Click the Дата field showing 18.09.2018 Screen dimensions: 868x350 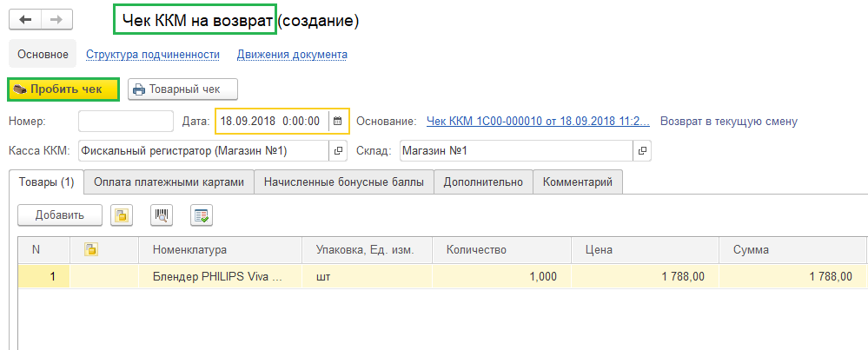click(x=272, y=121)
